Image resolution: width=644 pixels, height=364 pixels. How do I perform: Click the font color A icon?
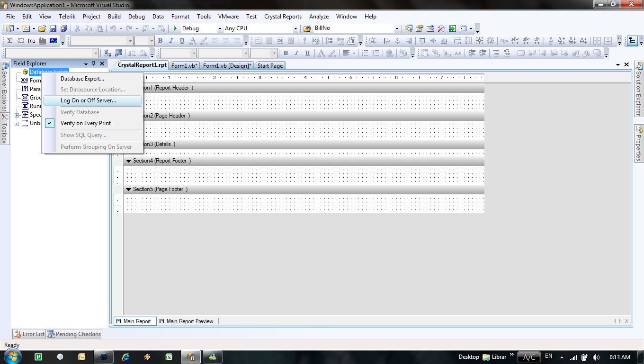click(193, 41)
